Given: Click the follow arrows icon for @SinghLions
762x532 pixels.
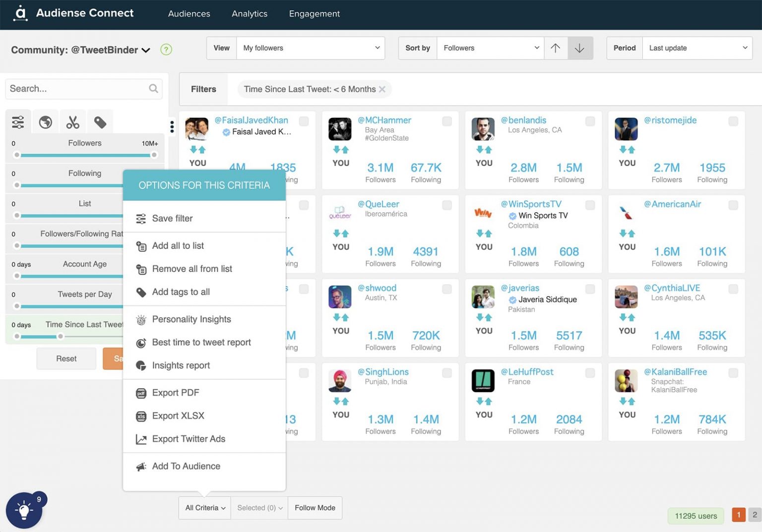Looking at the screenshot, I should (341, 401).
